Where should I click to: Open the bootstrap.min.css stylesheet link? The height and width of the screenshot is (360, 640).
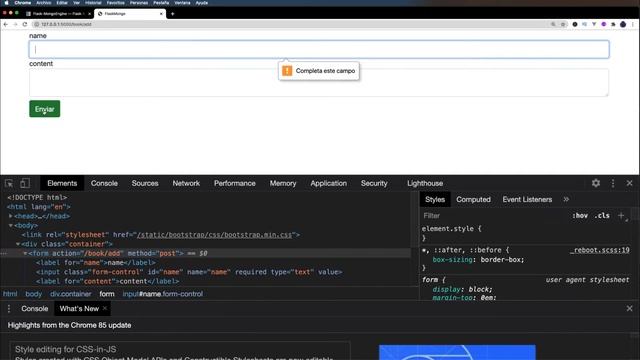(x=215, y=235)
